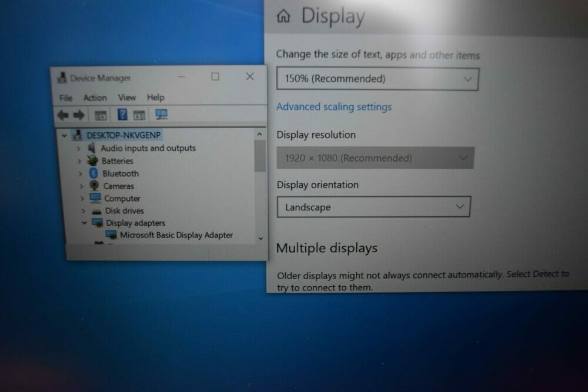Screen dimensions: 588x392
Task: Open the Help menu in Device Manager
Action: click(x=155, y=98)
